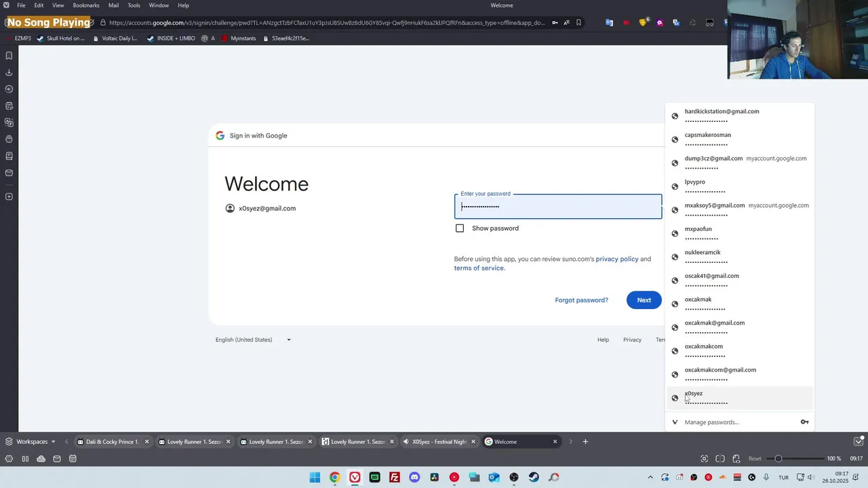Select x0syez saved password entry
Viewport: 868px width, 488px height.
(x=739, y=398)
